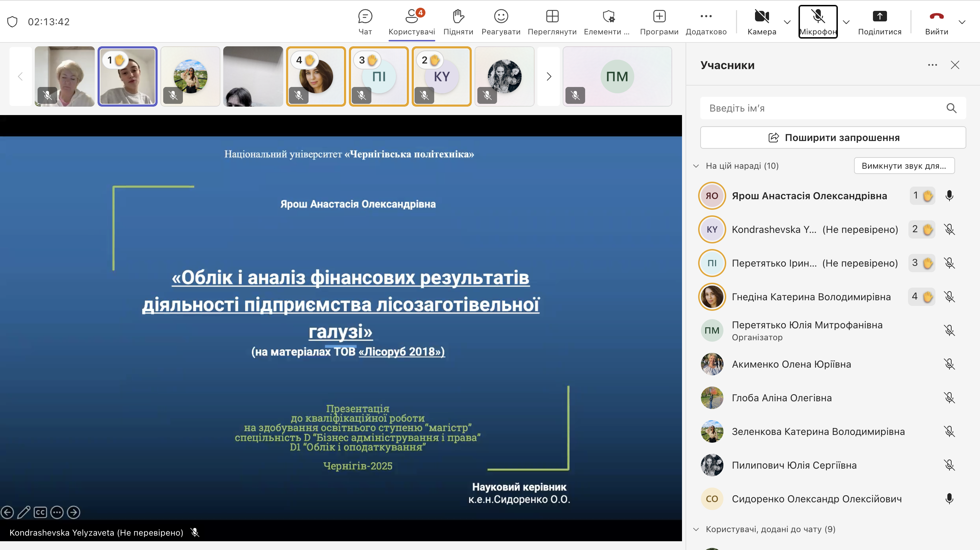This screenshot has height=550, width=980.
Task: Open the microphone options dropdown arrow
Action: [x=846, y=22]
